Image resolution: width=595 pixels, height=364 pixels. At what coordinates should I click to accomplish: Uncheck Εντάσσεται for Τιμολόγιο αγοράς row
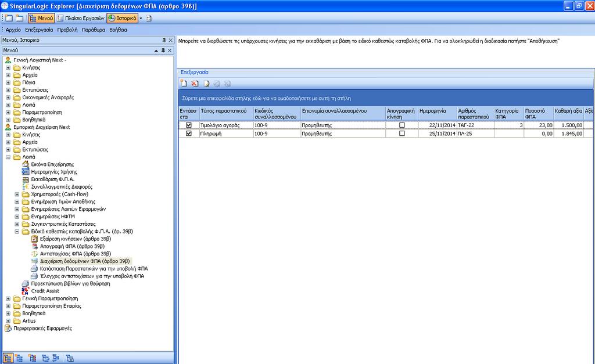point(189,125)
